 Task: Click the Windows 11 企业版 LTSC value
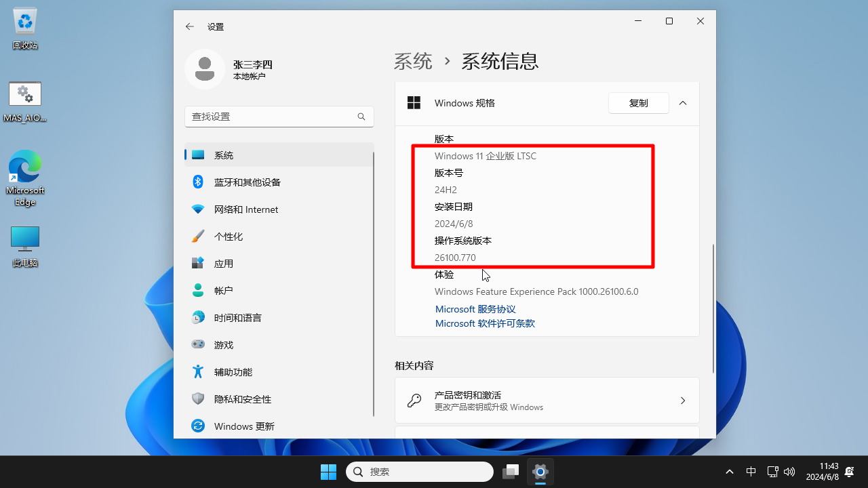(486, 156)
